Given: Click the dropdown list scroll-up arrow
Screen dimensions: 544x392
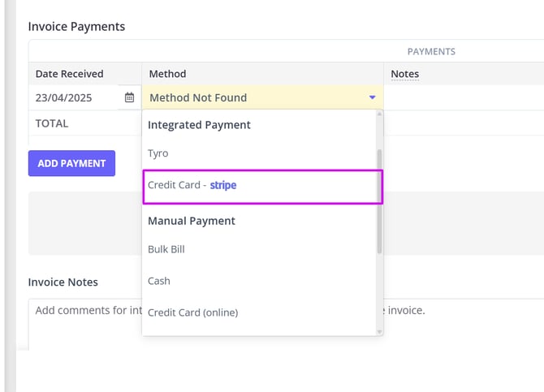Looking at the screenshot, I should coord(378,114).
